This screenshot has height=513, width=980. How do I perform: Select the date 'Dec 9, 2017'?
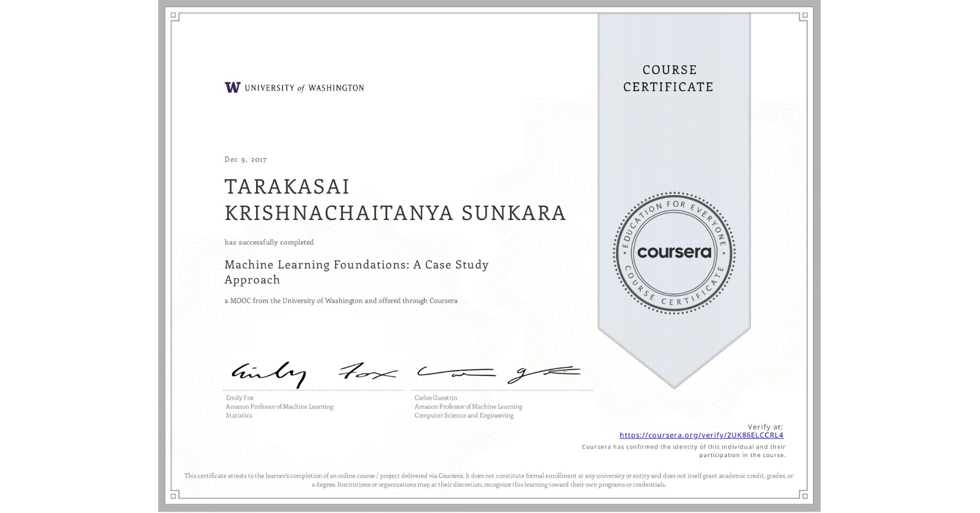(246, 159)
